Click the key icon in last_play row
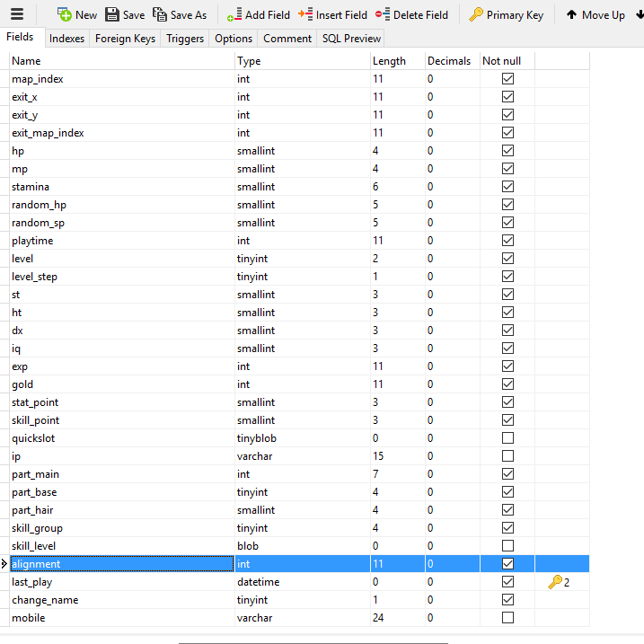Screen dimensions: 644x644 click(555, 582)
